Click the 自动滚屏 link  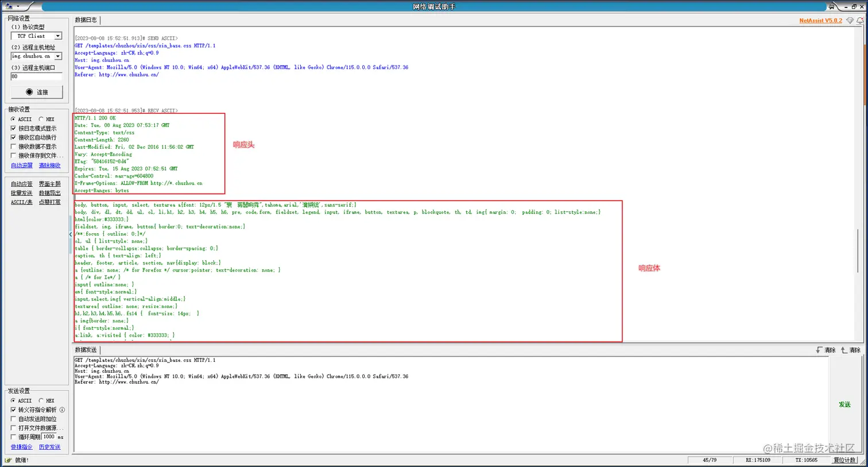click(22, 165)
